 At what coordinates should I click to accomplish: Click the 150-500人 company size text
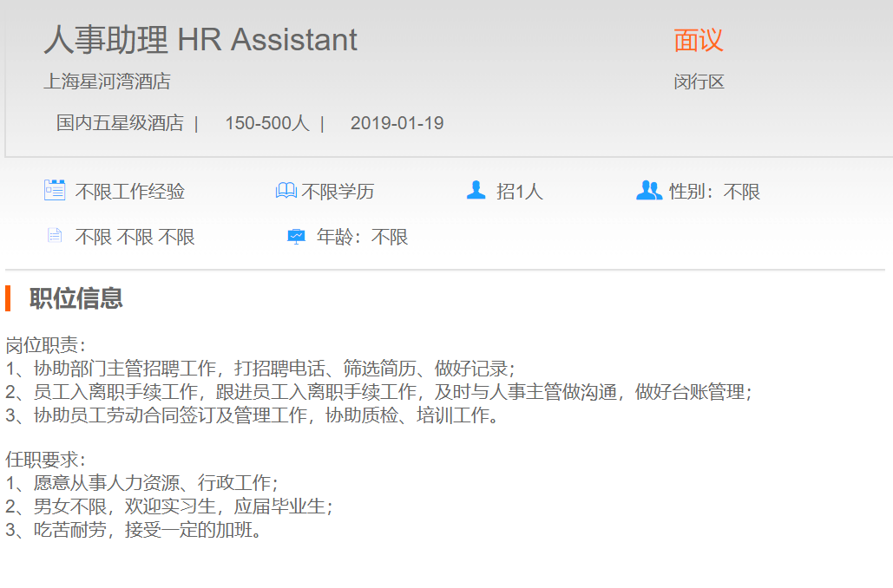(x=266, y=123)
